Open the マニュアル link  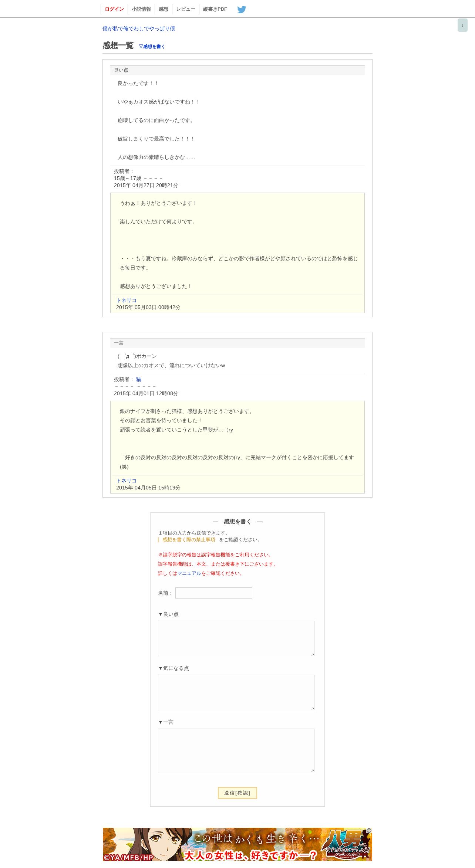coord(189,573)
